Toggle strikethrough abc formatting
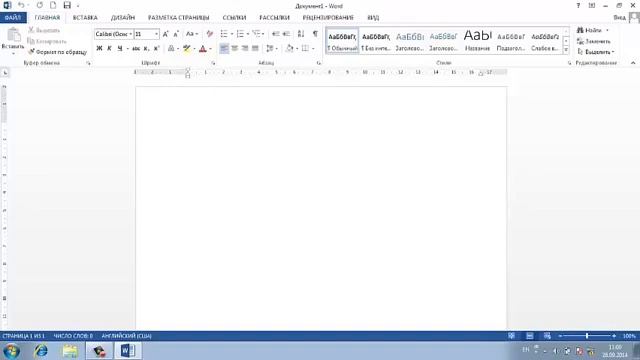Image resolution: width=640 pixels, height=360 pixels. click(136, 48)
